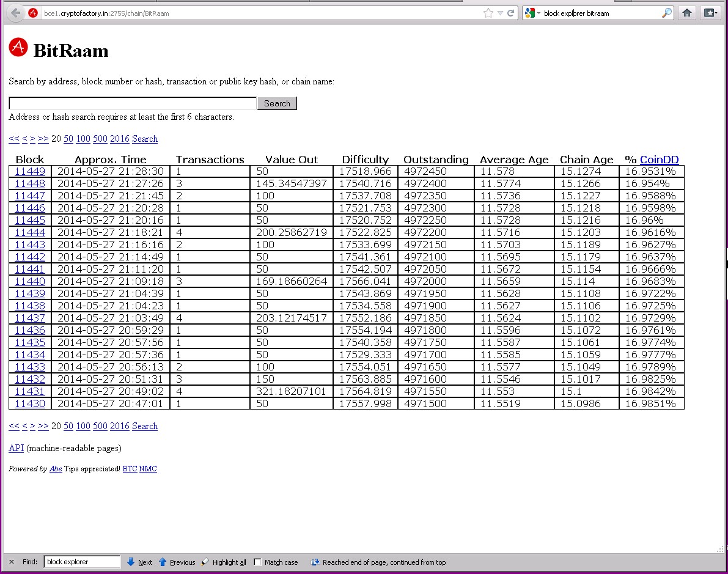Click the top '<<' first page link
Screen dimensions: 728x574
(x=14, y=139)
